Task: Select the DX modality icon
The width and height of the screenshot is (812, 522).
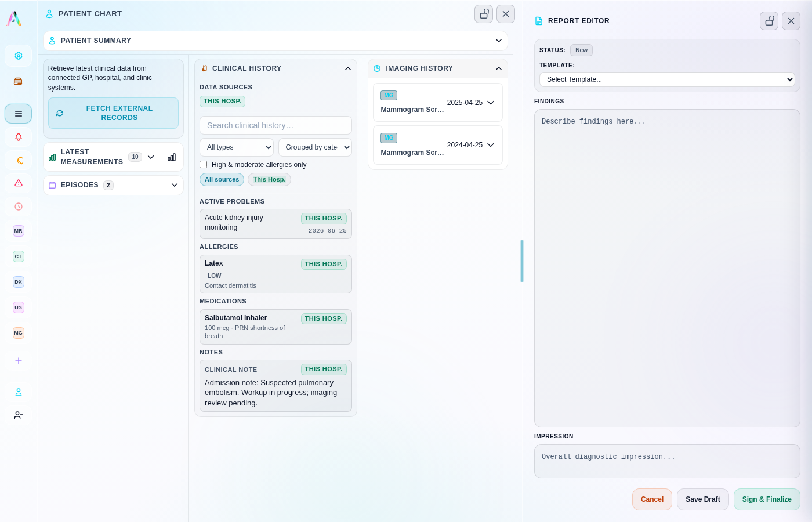Action: click(19, 282)
